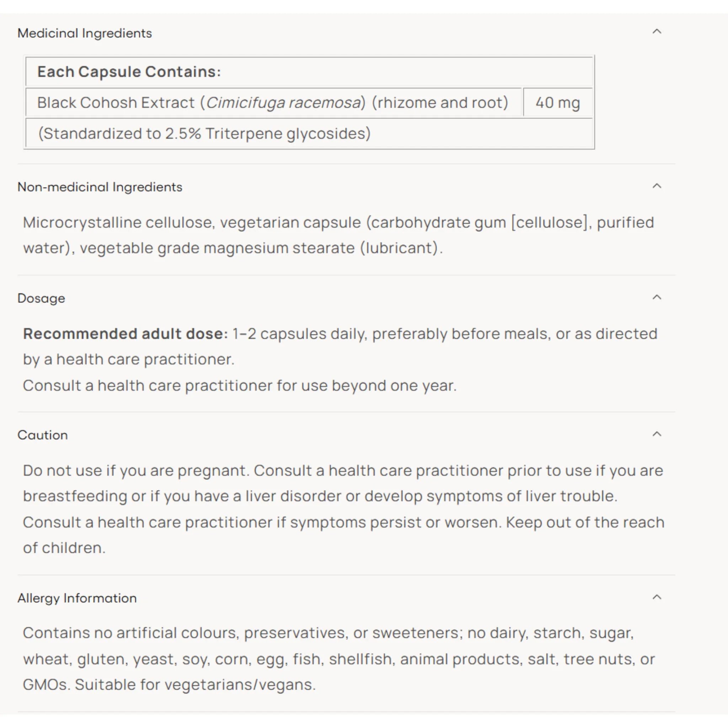Click the Suitable for vegetarians/vegans sentence
The image size is (728, 728).
[195, 685]
